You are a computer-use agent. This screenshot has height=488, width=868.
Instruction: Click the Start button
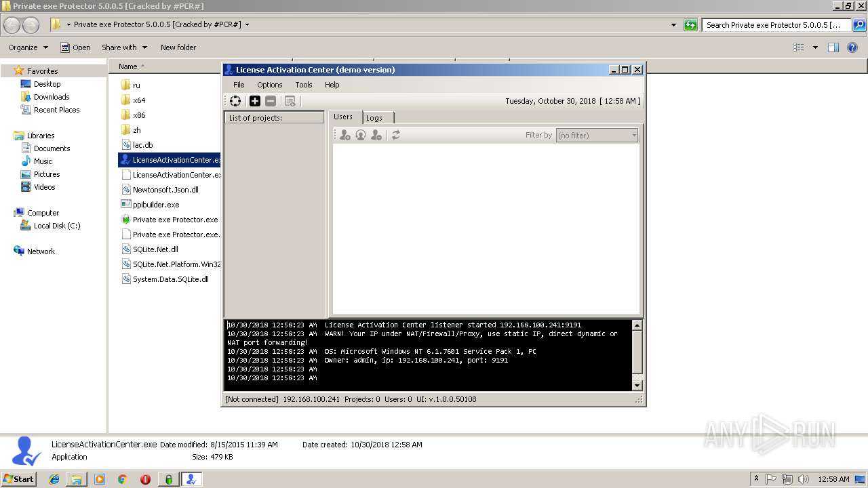[18, 479]
